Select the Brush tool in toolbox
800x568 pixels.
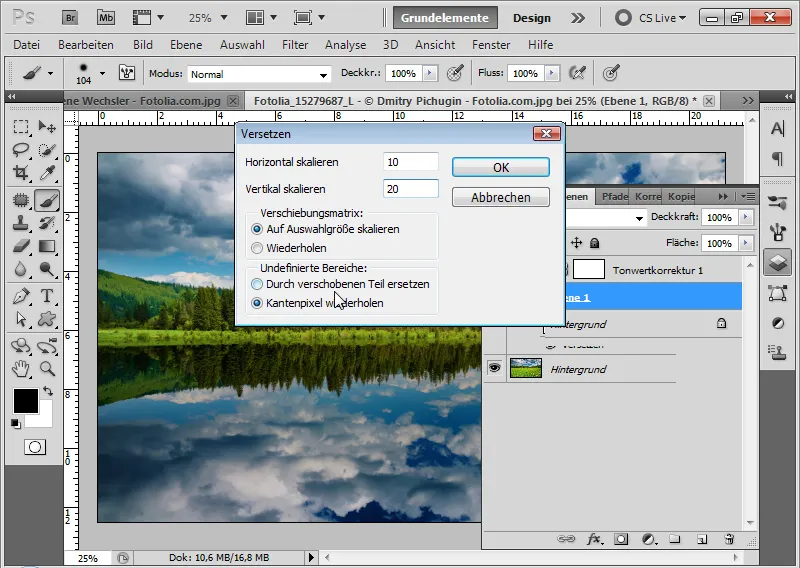(x=47, y=200)
